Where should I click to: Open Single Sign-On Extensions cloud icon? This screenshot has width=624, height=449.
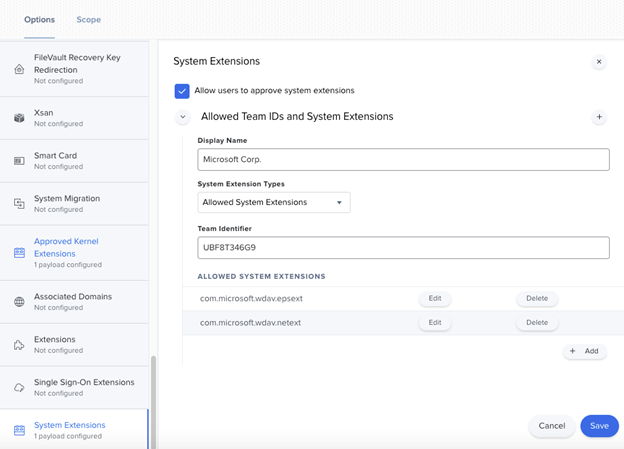pyautogui.click(x=19, y=387)
